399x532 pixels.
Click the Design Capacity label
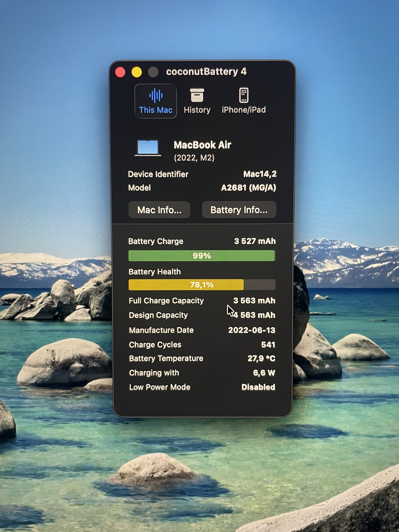click(158, 315)
